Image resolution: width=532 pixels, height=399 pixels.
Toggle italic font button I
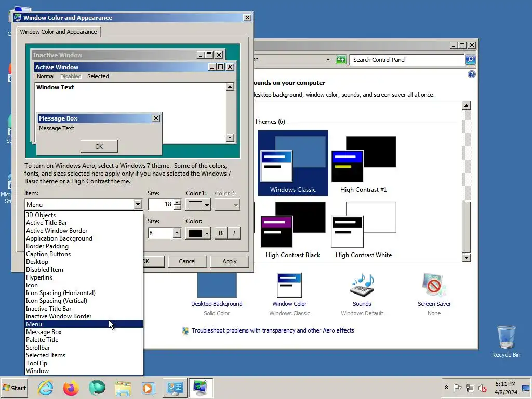pos(234,233)
